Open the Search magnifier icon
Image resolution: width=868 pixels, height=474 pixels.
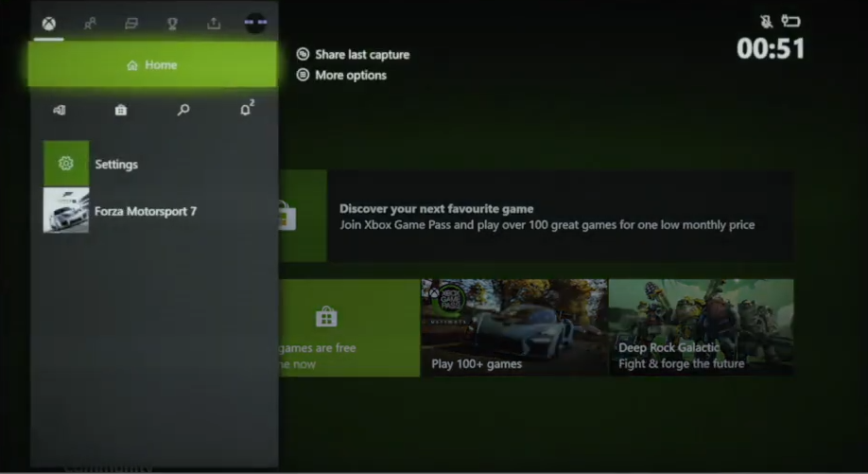point(183,110)
